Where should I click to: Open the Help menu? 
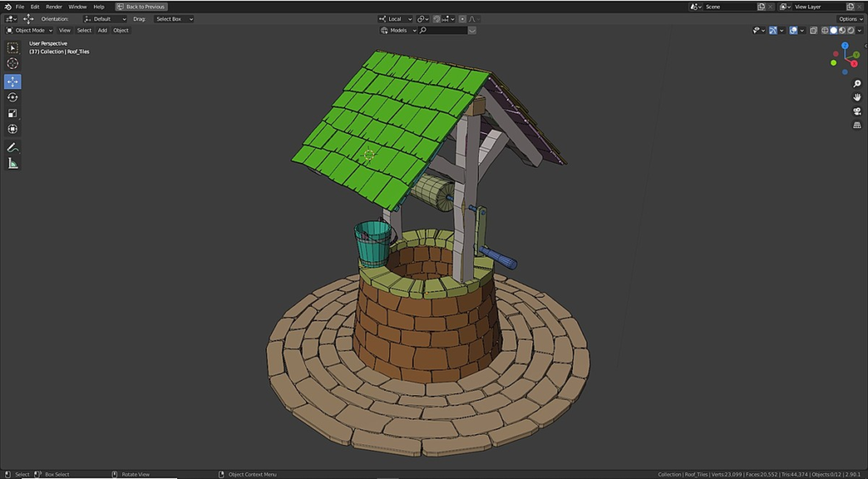(98, 7)
